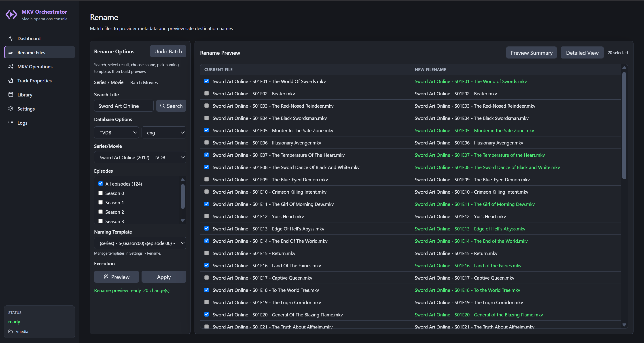The height and width of the screenshot is (343, 644).
Task: Click the Preview button
Action: [x=117, y=277]
